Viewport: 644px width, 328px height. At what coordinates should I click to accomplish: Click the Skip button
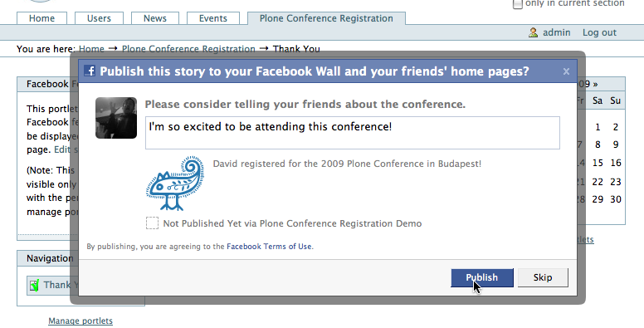click(x=543, y=277)
